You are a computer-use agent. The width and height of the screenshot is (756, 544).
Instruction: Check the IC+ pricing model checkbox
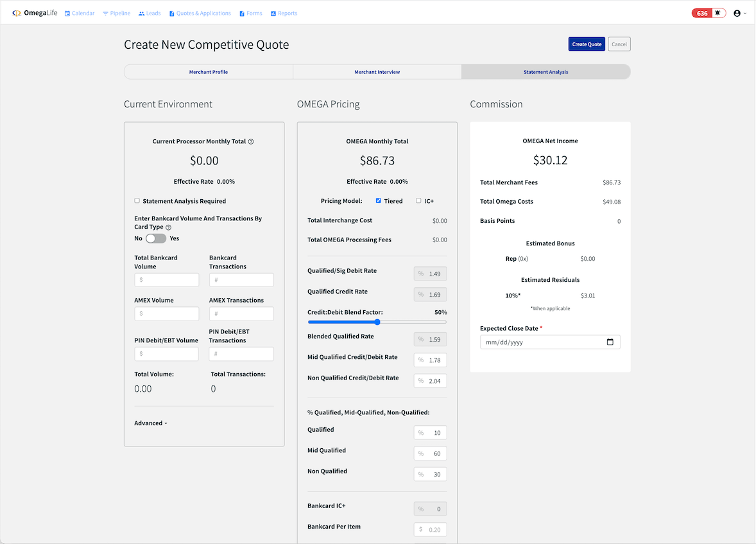(x=418, y=201)
